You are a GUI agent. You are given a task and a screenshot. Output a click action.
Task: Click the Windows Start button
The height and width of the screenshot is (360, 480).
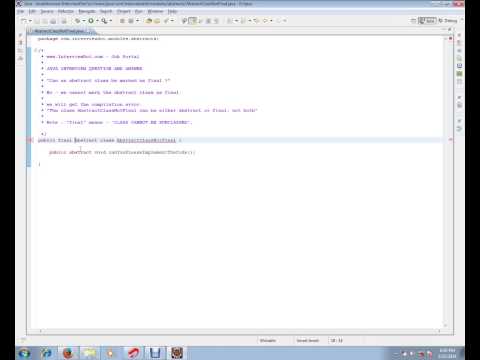[24, 353]
